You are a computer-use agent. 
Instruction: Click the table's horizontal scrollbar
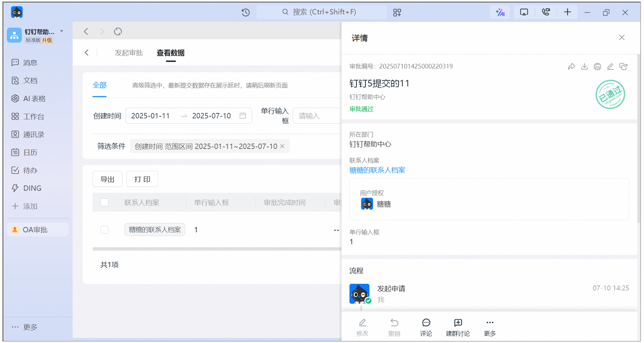[x=217, y=249]
